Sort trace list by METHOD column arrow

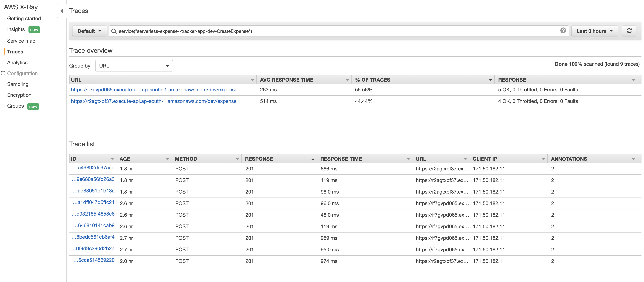tap(237, 159)
